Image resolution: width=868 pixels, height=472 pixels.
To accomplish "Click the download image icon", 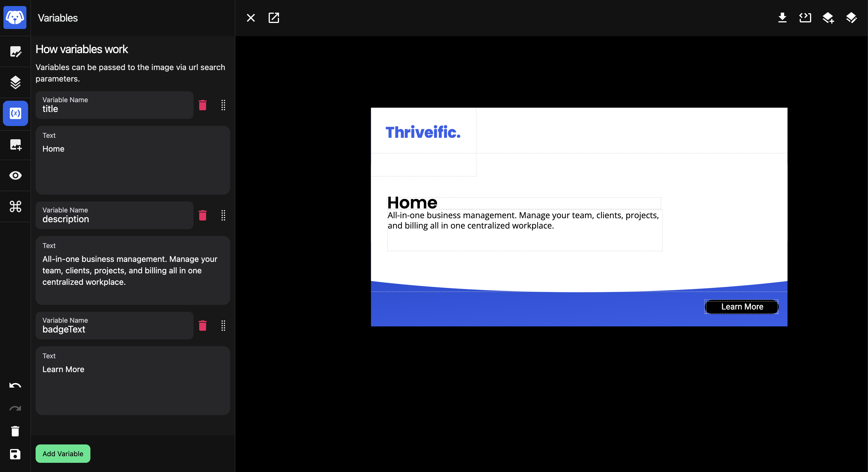I will pos(782,18).
